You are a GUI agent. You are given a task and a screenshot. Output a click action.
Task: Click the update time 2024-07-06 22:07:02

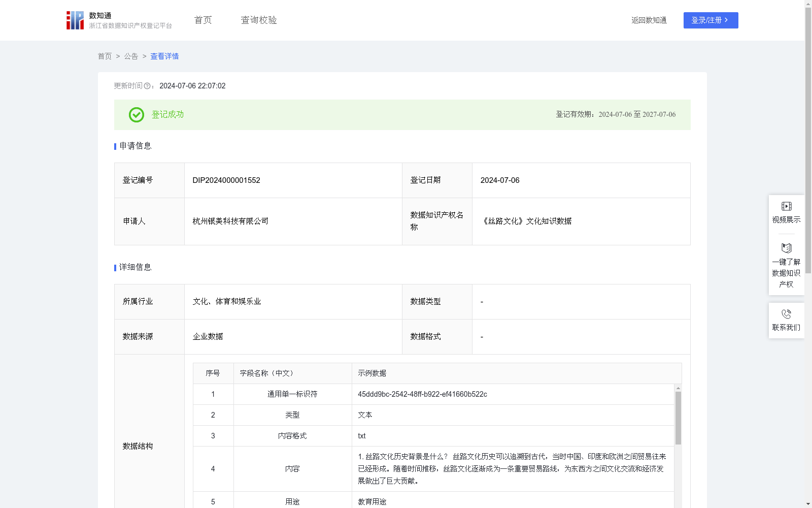(192, 86)
